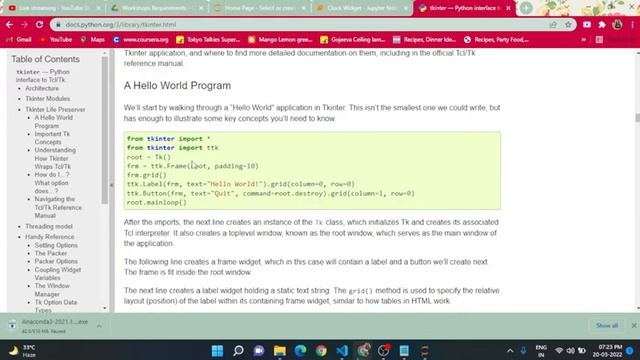Click the A Hello World Program heading

177,85
